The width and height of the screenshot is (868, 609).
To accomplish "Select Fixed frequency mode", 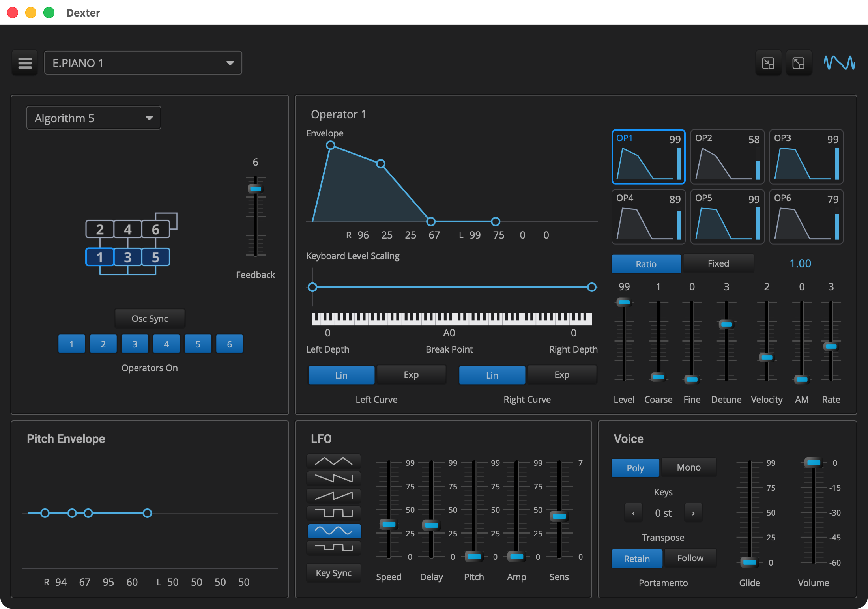I will click(x=718, y=263).
